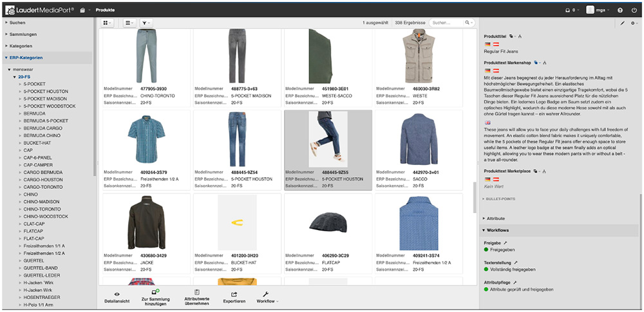Click Zur Sammlung hinzufügen button
The width and height of the screenshot is (644, 312).
tap(156, 297)
